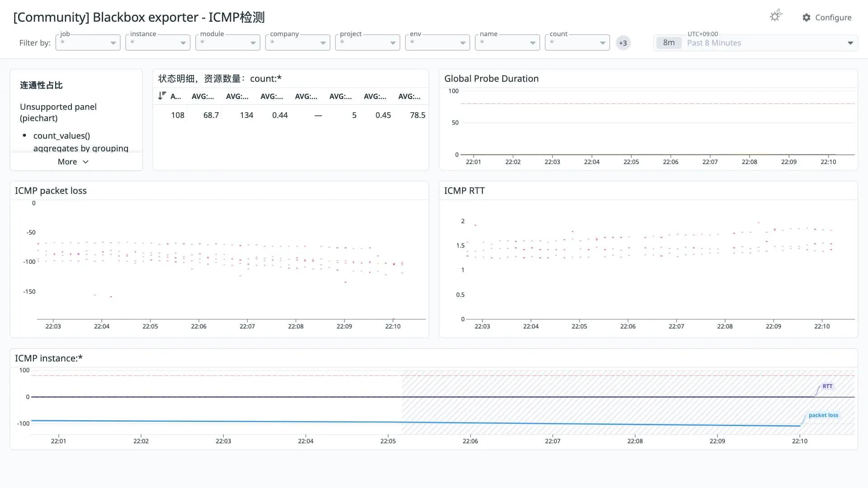Toggle the dark/light theme icon

point(775,16)
